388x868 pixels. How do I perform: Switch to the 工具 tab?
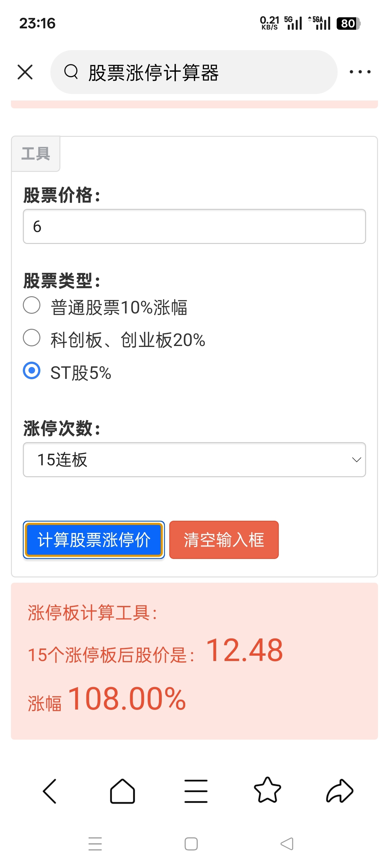point(36,154)
